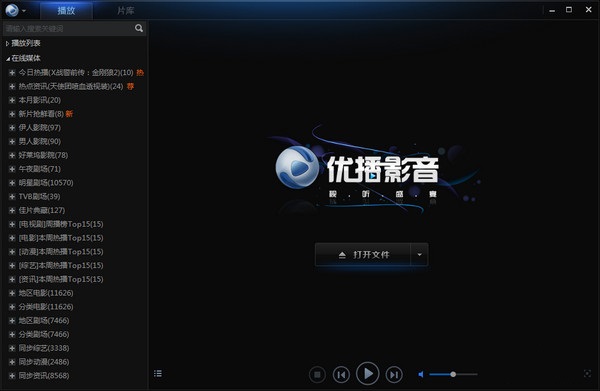Screen dimensions: 600x391
Task: Minimize the player window
Action: point(552,10)
